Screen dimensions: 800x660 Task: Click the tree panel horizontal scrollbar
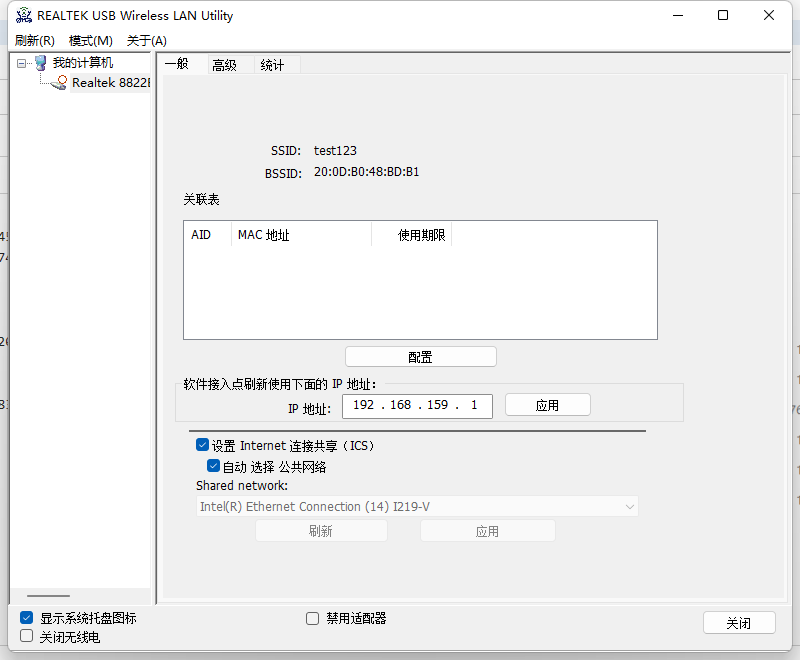tap(48, 596)
